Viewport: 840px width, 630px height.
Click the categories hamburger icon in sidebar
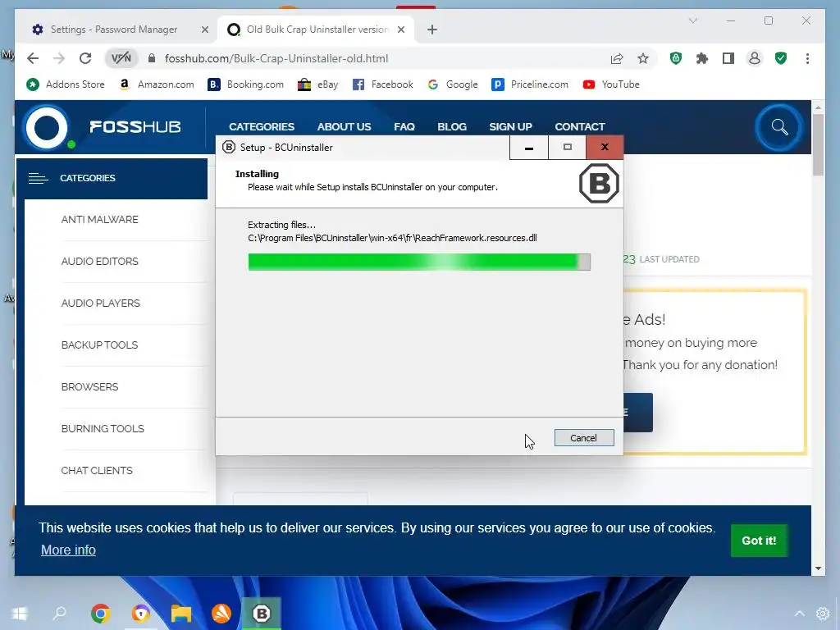38,178
